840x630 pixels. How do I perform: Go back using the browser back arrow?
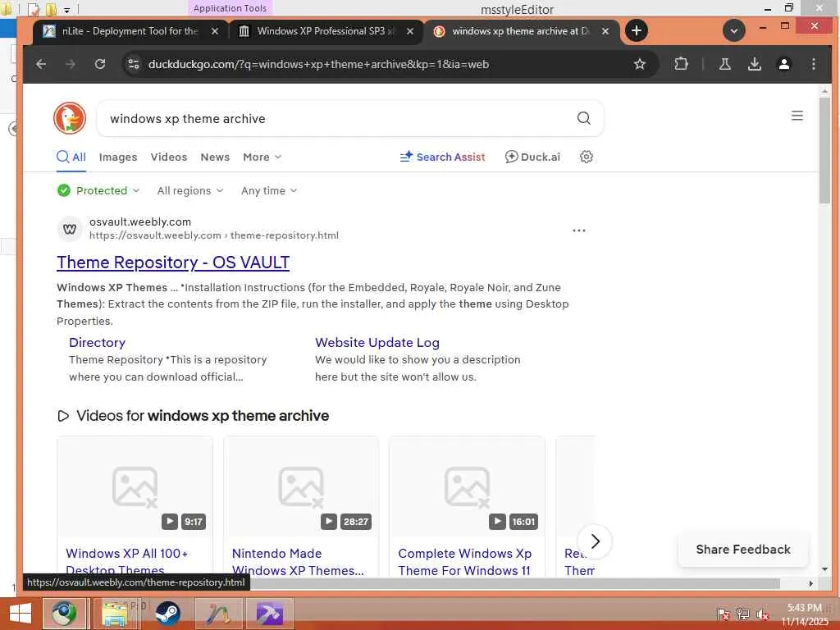point(41,64)
